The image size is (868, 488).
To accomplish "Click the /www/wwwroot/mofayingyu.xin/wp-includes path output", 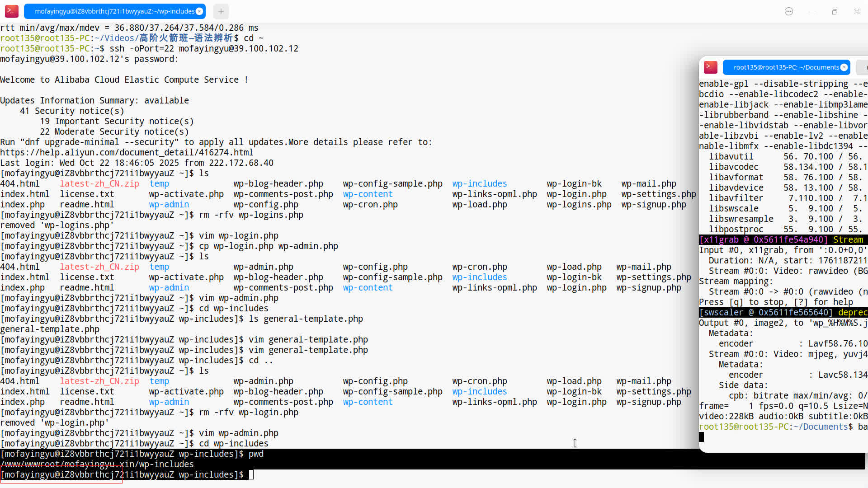I will pyautogui.click(x=97, y=465).
